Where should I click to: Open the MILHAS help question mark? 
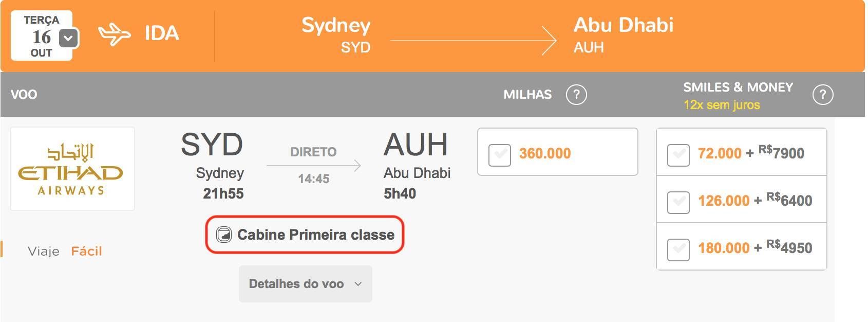pyautogui.click(x=576, y=95)
